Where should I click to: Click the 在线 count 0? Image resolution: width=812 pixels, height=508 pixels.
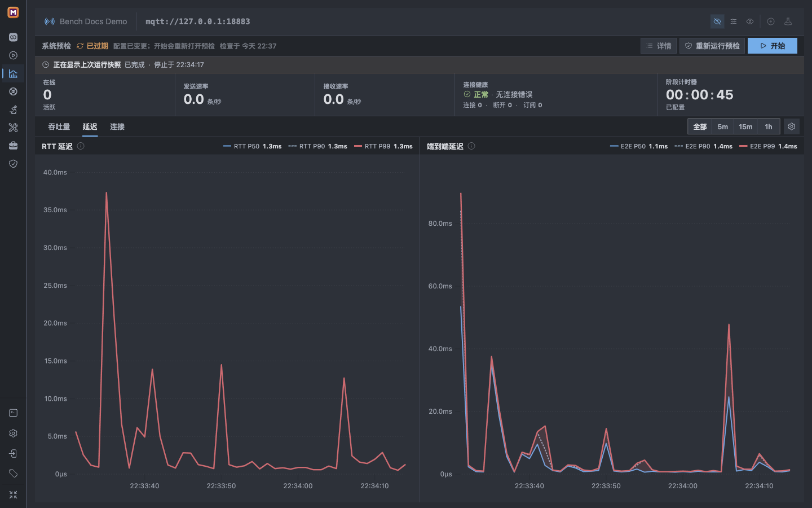[47, 95]
